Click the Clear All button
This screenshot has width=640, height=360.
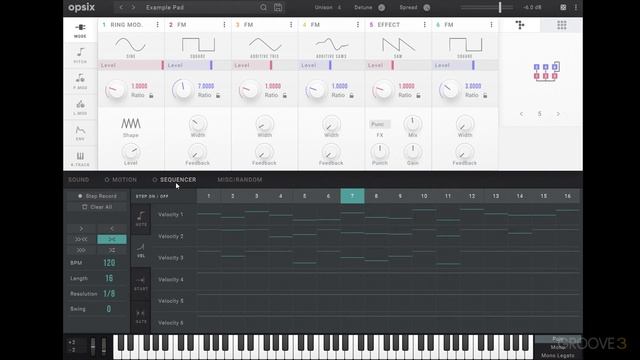(97, 207)
